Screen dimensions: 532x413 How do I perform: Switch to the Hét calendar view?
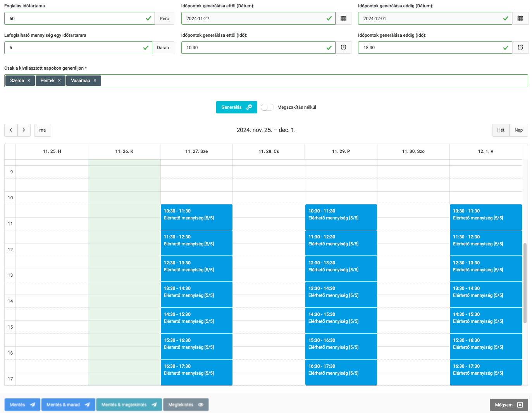tap(501, 130)
